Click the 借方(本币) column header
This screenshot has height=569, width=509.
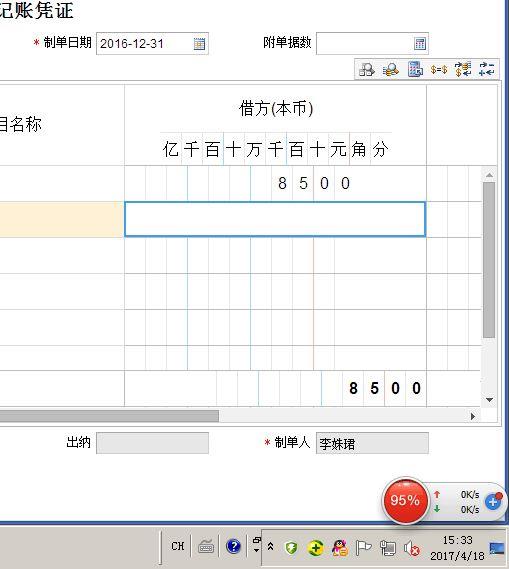click(276, 109)
